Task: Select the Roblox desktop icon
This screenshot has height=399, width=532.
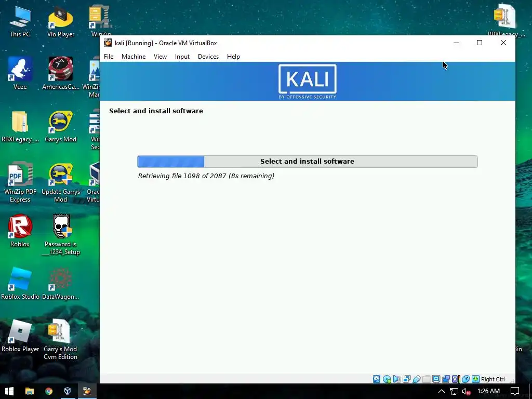Action: (x=20, y=231)
